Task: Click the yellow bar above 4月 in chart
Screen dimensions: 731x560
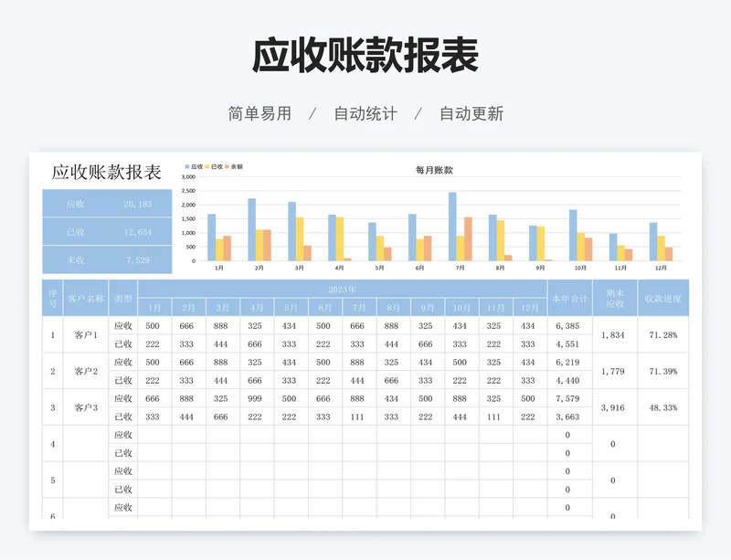Action: point(340,239)
